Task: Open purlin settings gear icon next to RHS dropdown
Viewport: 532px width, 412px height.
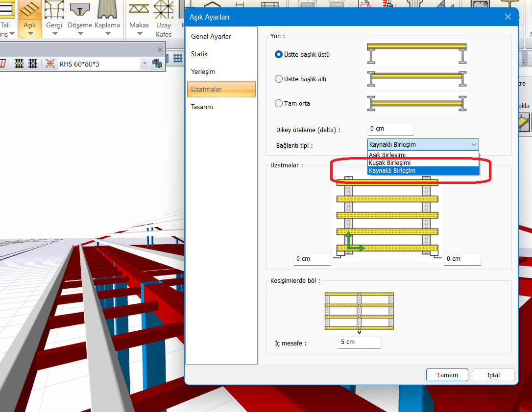Action: coord(157,63)
